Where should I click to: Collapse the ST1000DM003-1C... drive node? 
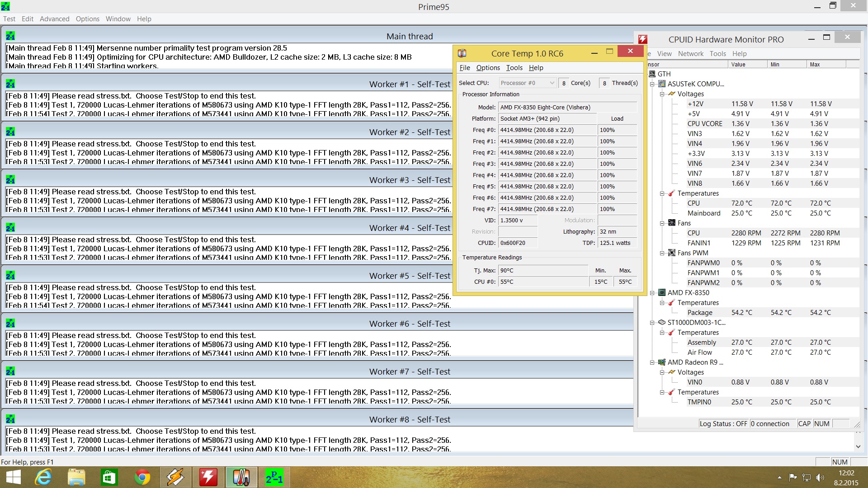[652, 323]
